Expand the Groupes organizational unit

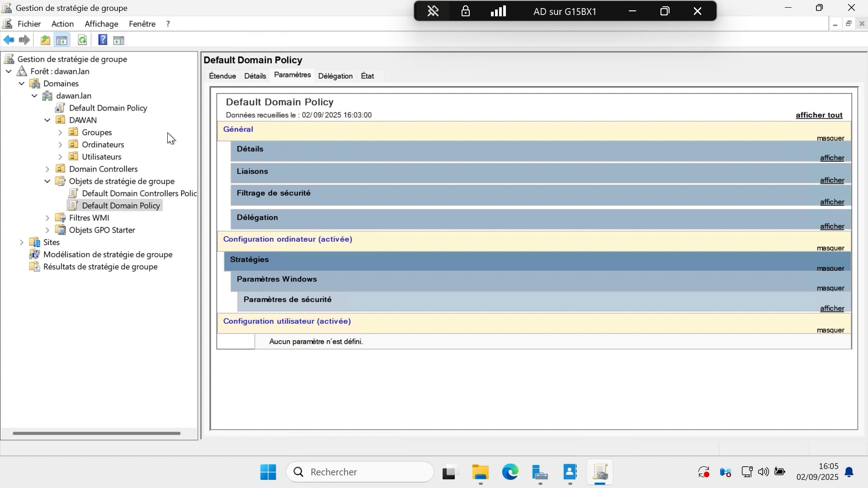click(x=60, y=132)
